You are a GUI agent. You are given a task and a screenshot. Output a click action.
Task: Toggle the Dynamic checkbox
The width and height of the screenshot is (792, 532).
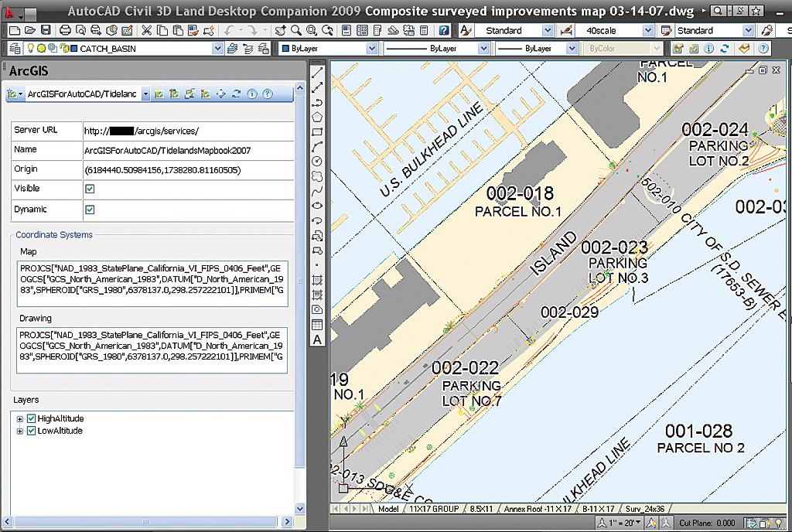pyautogui.click(x=90, y=210)
